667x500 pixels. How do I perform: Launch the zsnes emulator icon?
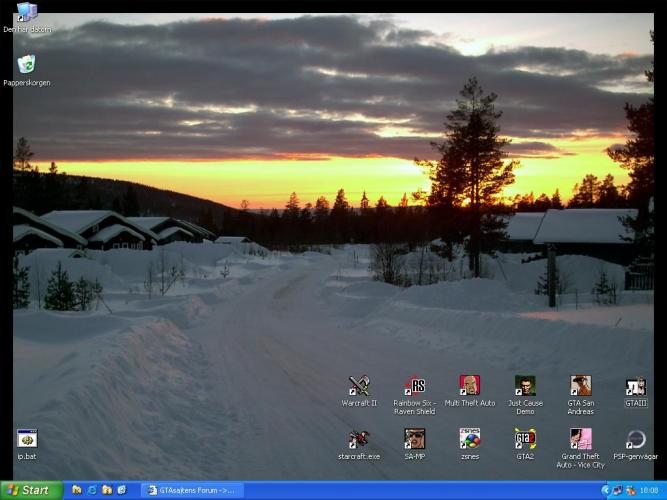coord(469,439)
